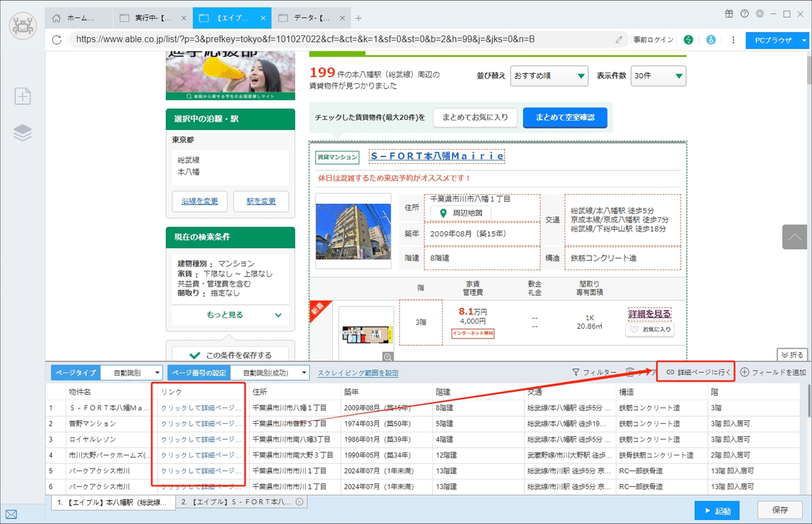Click 詳細ページに行く link button
This screenshot has width=812, height=524.
click(698, 372)
